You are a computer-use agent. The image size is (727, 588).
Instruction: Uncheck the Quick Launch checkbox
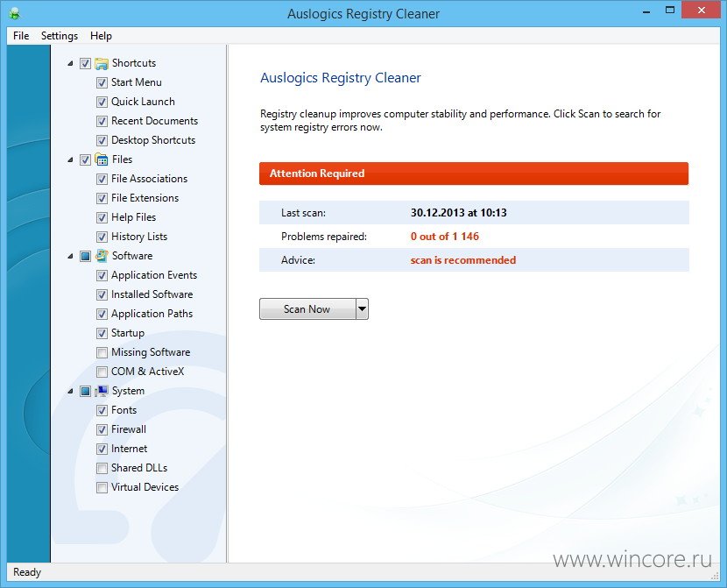point(102,102)
